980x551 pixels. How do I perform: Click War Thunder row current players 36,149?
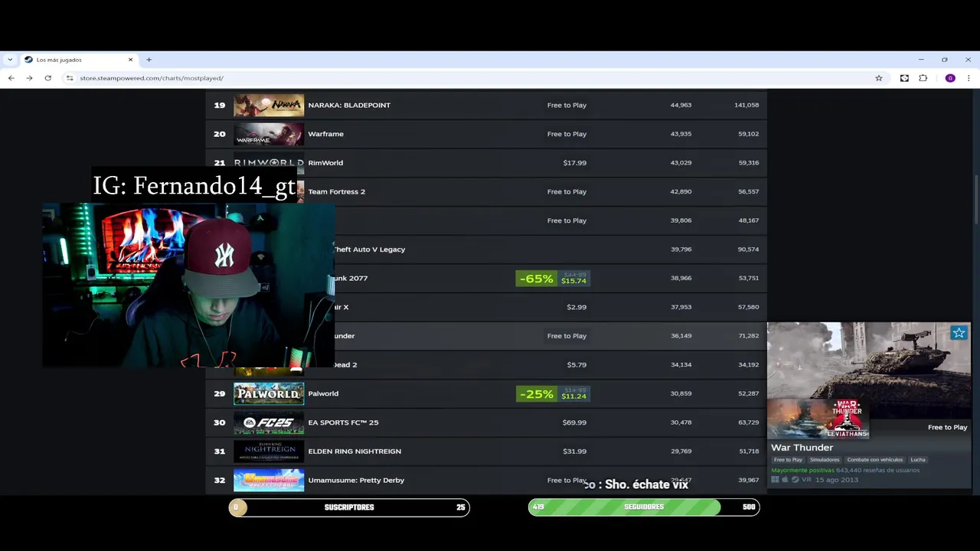(681, 336)
